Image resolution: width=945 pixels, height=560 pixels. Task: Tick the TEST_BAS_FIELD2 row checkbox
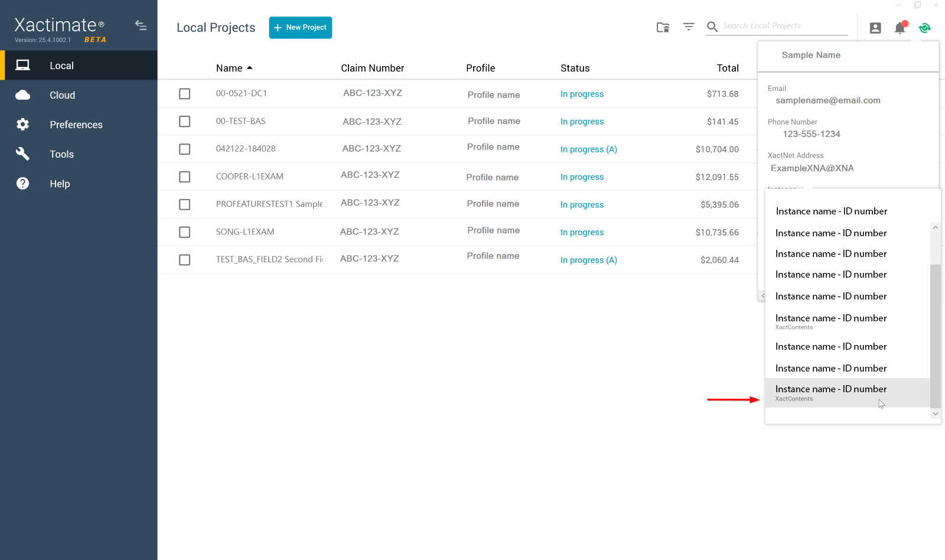[184, 260]
